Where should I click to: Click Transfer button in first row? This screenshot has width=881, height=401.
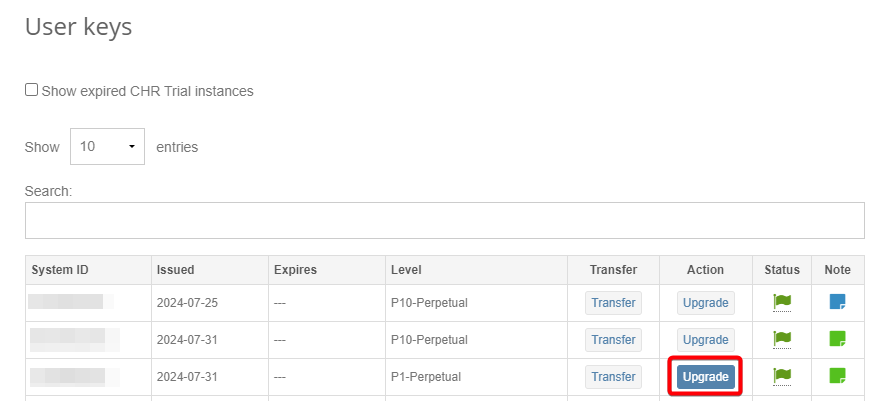pos(613,302)
